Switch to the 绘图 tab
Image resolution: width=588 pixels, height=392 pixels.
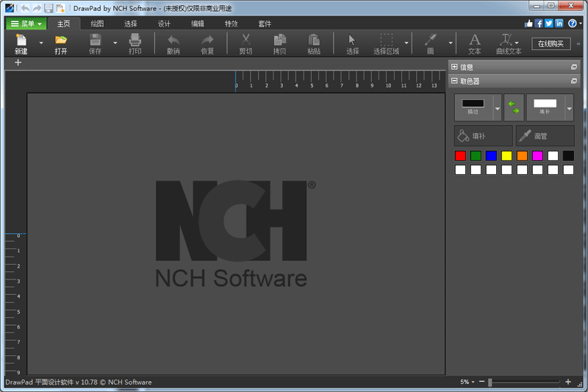coord(97,24)
